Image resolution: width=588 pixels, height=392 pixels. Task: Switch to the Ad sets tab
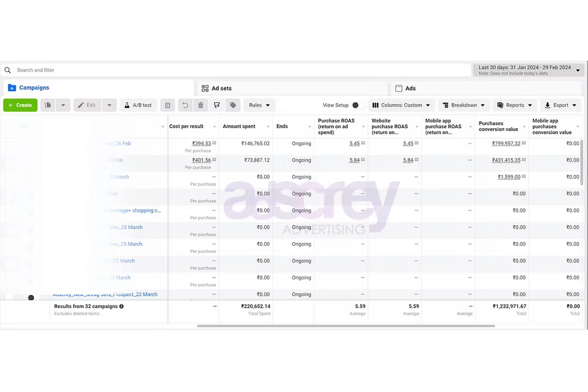[216, 89]
